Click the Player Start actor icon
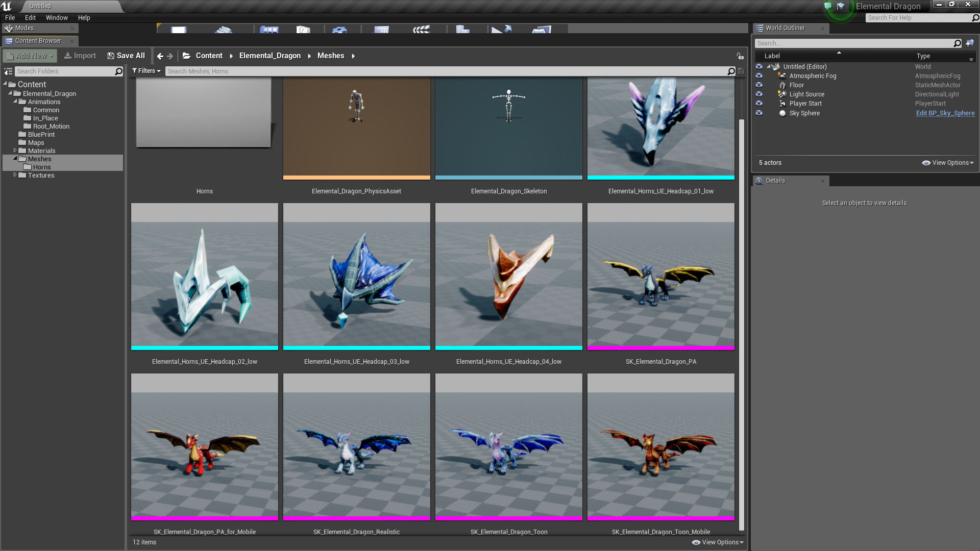This screenshot has height=551, width=980. coord(782,104)
